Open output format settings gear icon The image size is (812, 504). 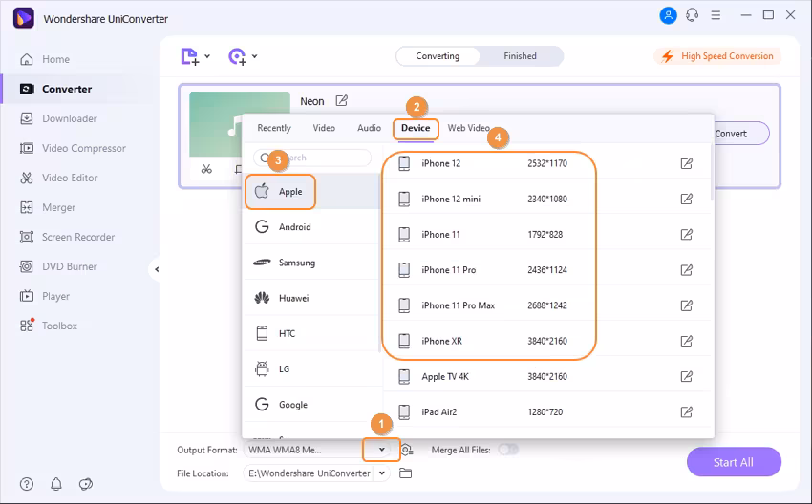[407, 450]
